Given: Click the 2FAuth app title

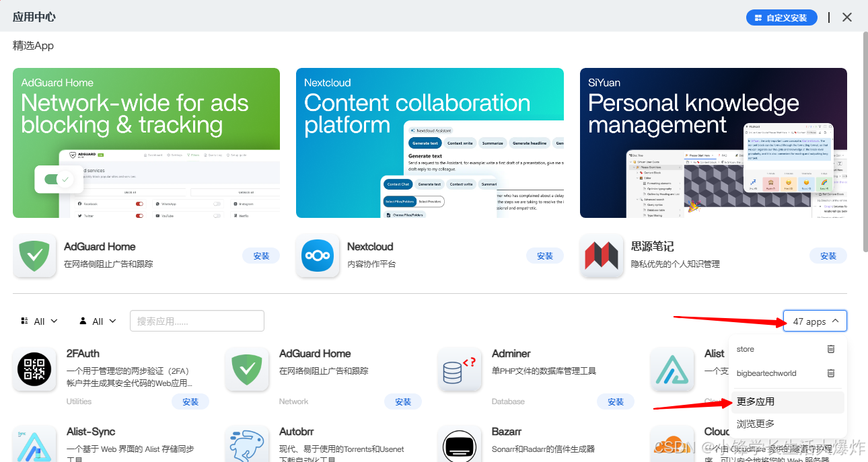Looking at the screenshot, I should pyautogui.click(x=83, y=354).
